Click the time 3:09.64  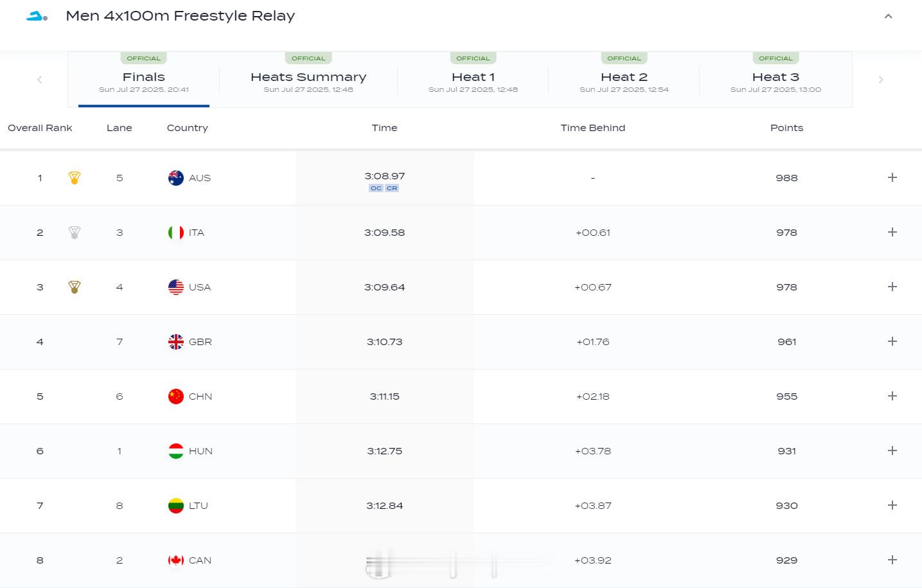[384, 287]
